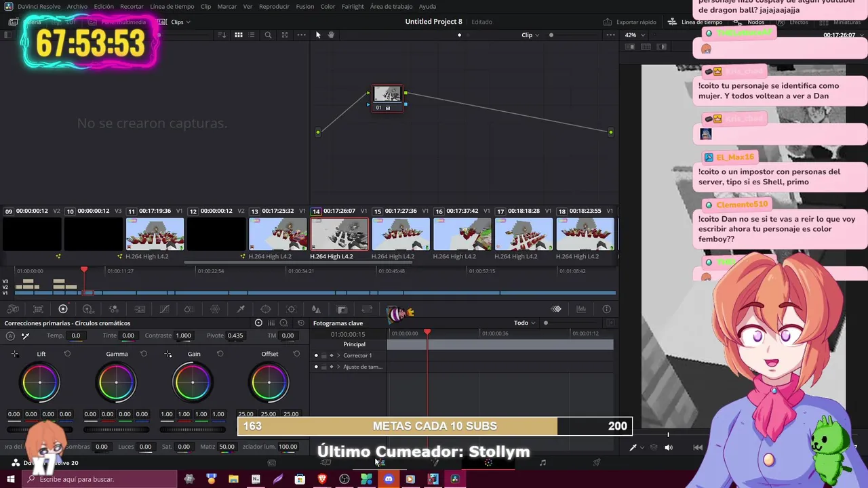Show the Information panel icon
Viewport: 868px width, 488px height.
click(607, 309)
